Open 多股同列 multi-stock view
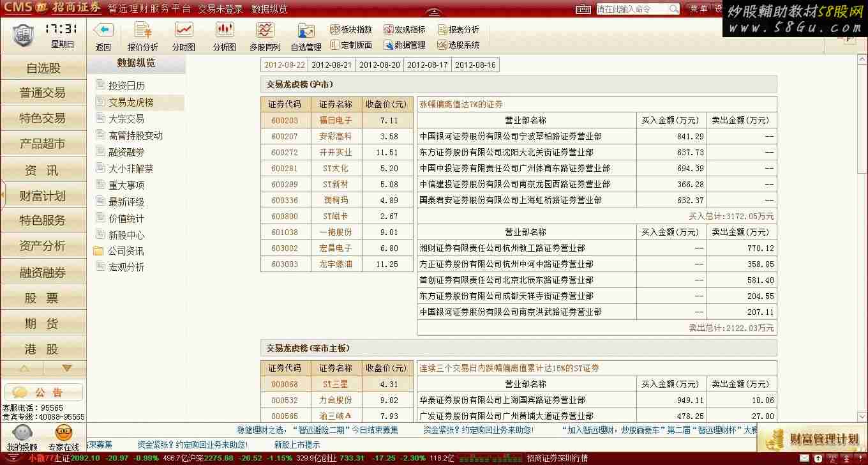The image size is (868, 465). pos(265,36)
